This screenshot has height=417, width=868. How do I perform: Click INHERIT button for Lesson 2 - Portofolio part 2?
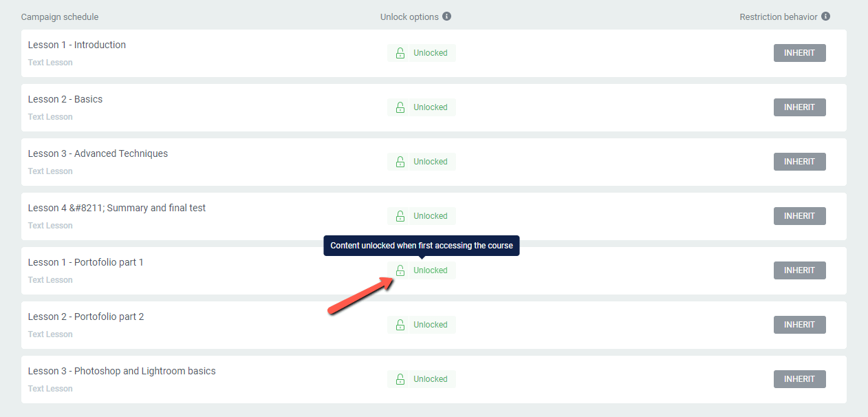(x=799, y=325)
